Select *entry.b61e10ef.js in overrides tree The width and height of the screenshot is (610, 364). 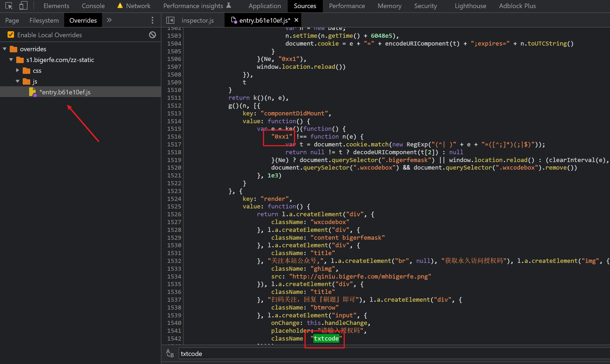click(65, 92)
